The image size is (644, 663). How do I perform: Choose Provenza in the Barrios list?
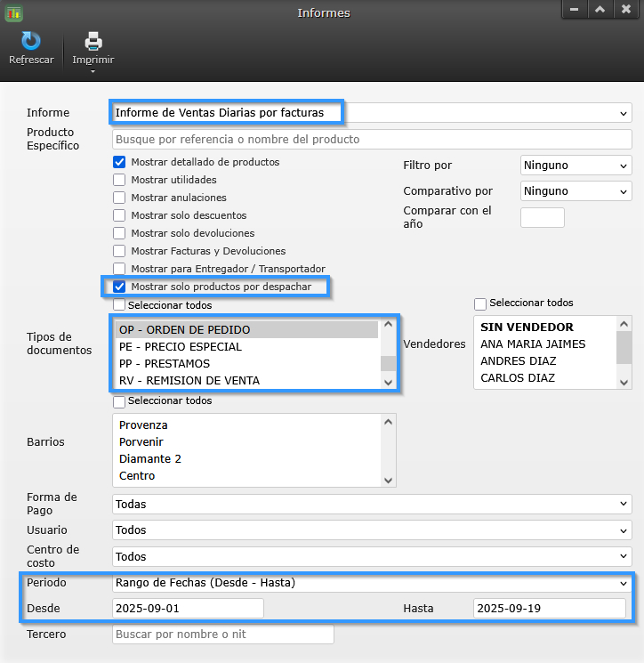(144, 425)
